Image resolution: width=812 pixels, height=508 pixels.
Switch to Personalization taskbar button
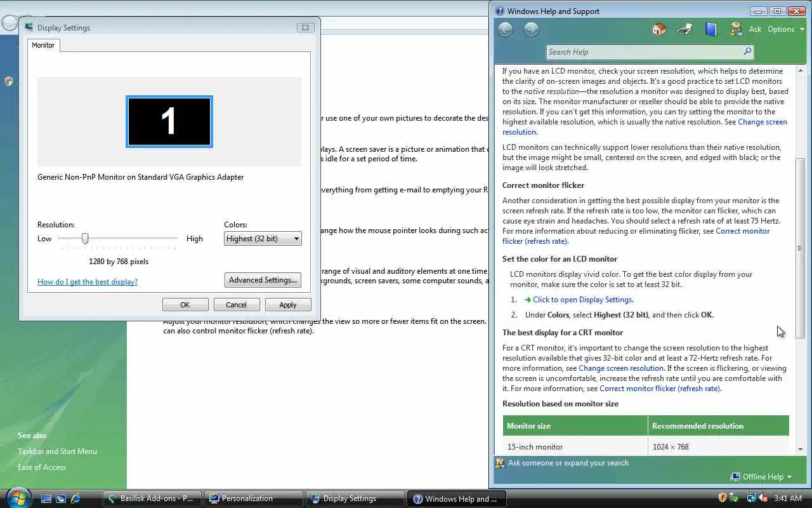[x=254, y=498]
